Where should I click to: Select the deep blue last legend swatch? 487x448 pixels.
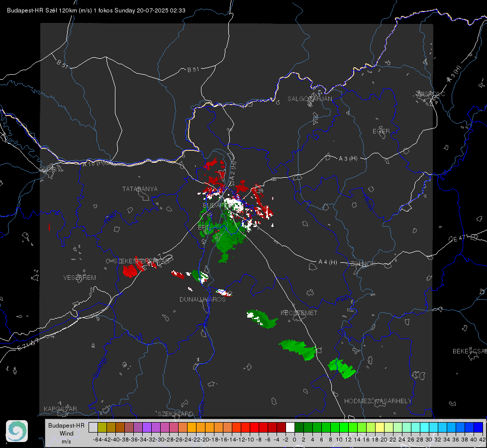479,427
